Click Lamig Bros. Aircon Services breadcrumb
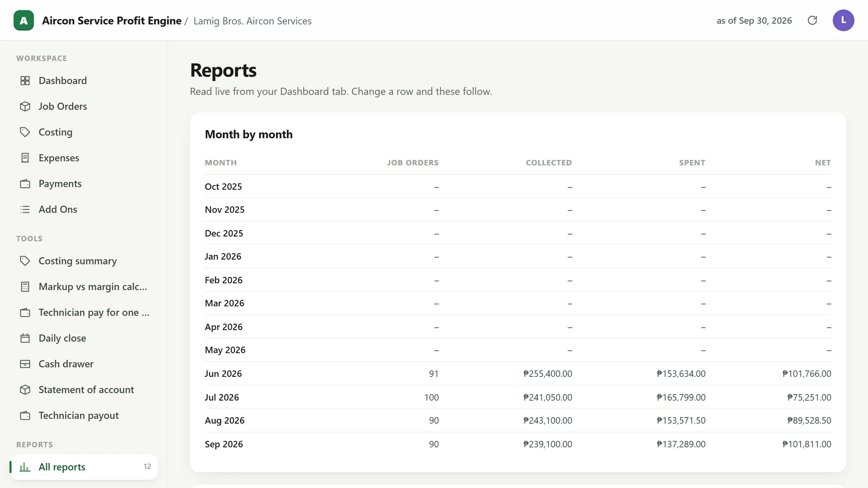This screenshot has height=488, width=868. click(252, 21)
